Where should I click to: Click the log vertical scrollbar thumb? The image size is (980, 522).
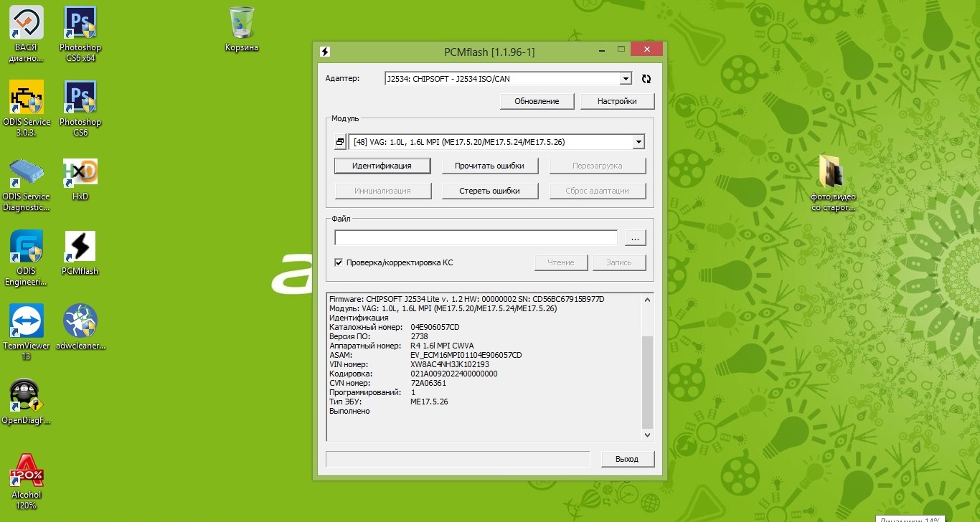[x=648, y=381]
